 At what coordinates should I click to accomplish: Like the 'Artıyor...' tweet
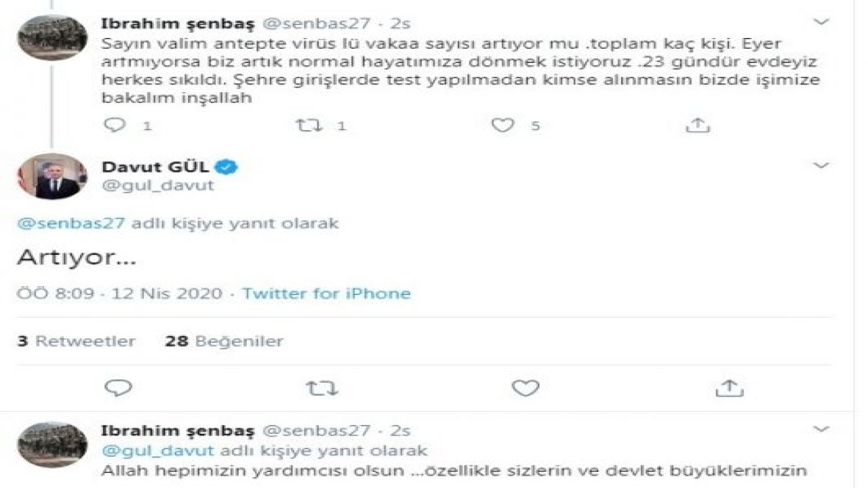[x=526, y=386]
